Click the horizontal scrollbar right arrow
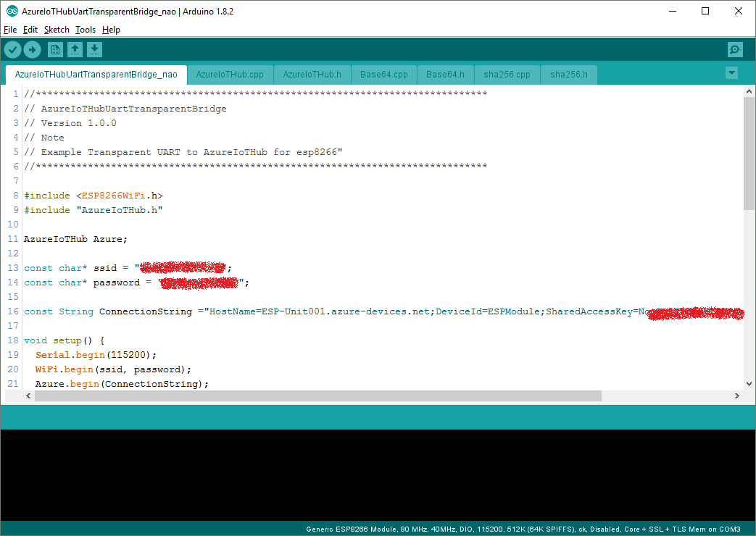This screenshot has height=536, width=756. [x=736, y=395]
